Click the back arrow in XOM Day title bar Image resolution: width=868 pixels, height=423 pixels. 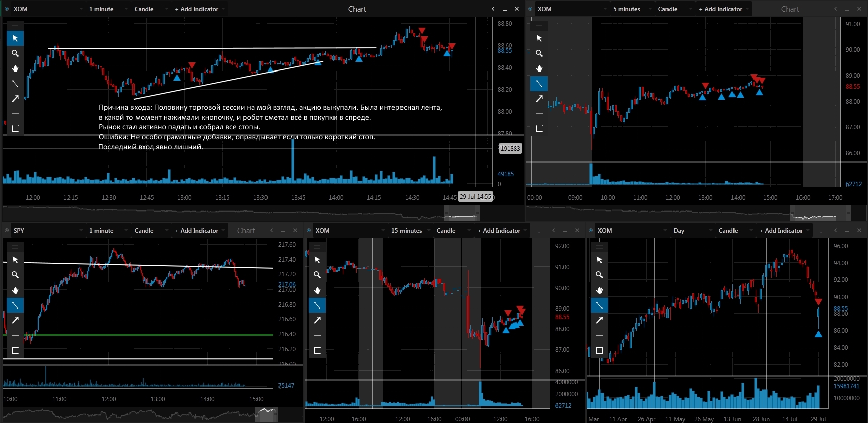tap(836, 230)
